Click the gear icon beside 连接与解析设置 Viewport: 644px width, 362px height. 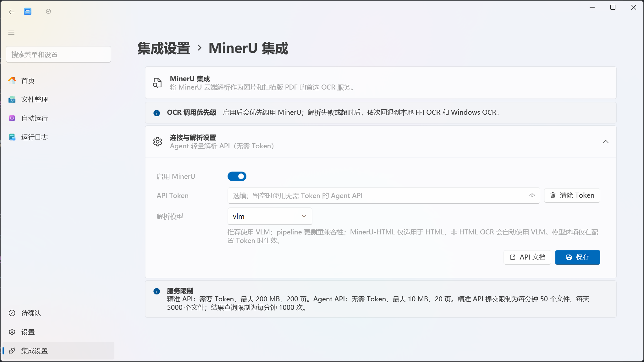[x=158, y=142]
